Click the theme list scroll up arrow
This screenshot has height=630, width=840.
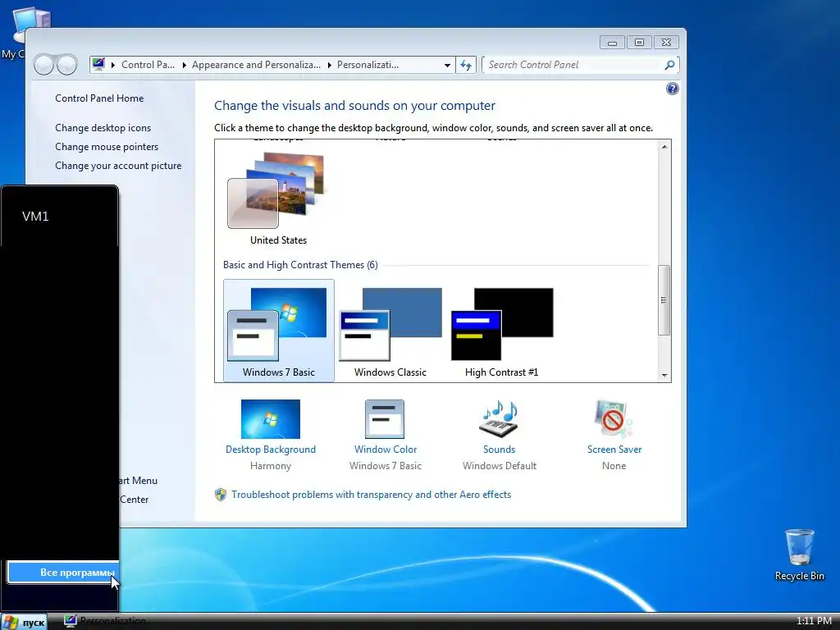click(x=664, y=147)
